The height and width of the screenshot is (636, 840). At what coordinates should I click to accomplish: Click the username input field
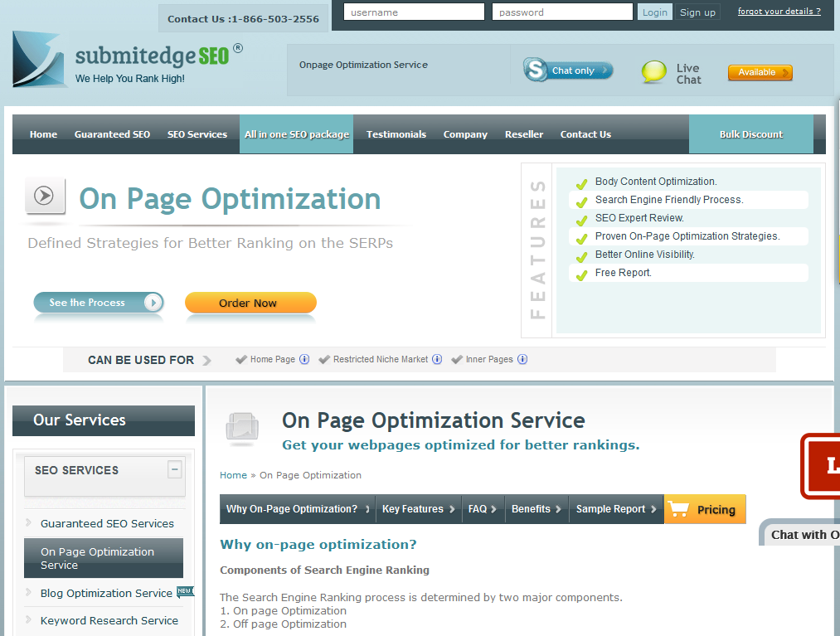click(x=414, y=12)
